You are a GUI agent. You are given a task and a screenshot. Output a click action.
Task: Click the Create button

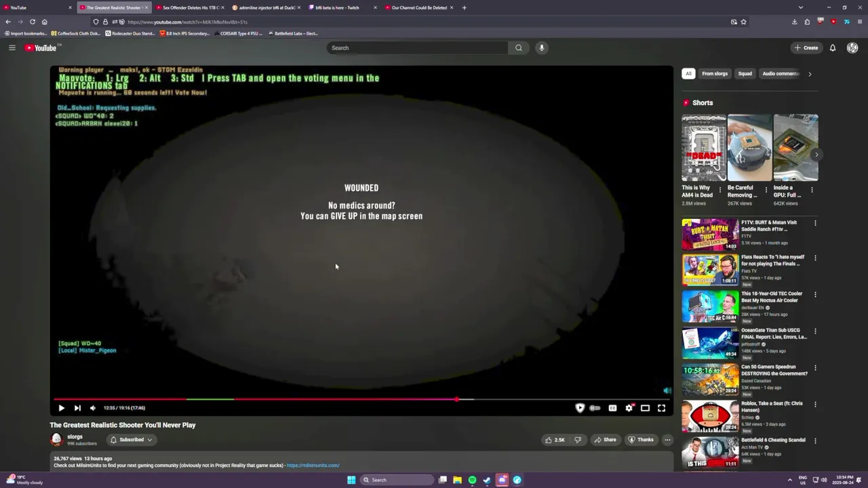click(806, 47)
